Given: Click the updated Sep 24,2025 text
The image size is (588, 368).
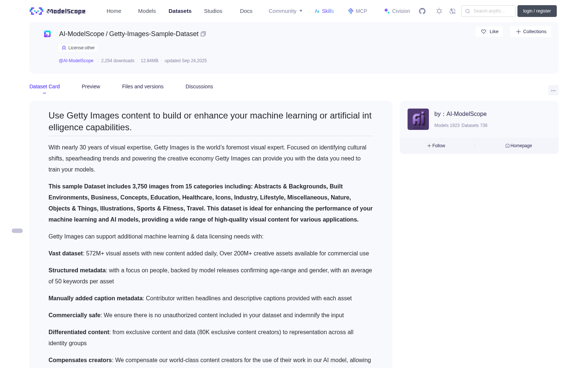Looking at the screenshot, I should pos(186,61).
